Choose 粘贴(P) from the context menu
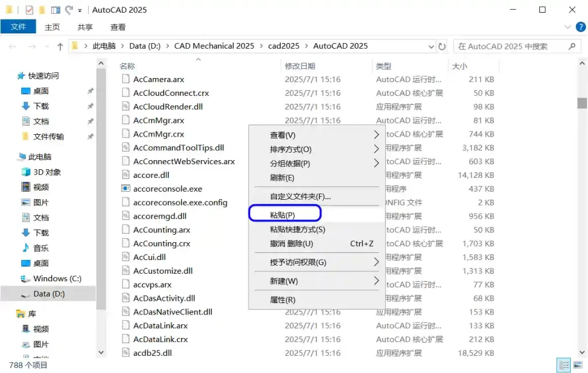This screenshot has width=588, height=373. [x=283, y=215]
